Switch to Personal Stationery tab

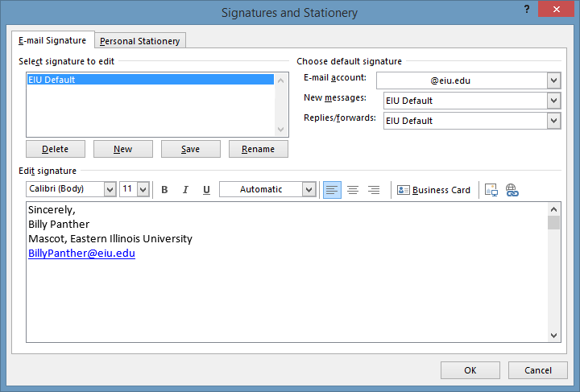141,41
